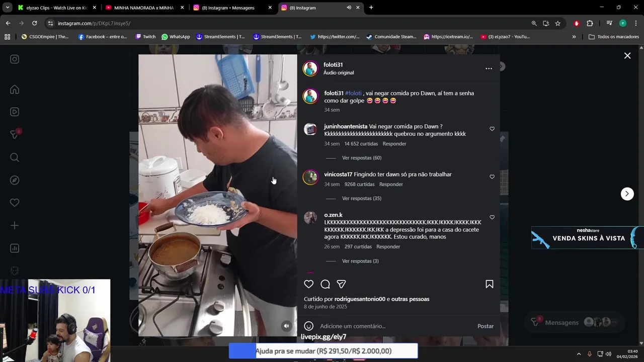
Task: Open the comment bubble icon under post
Action: point(325,284)
